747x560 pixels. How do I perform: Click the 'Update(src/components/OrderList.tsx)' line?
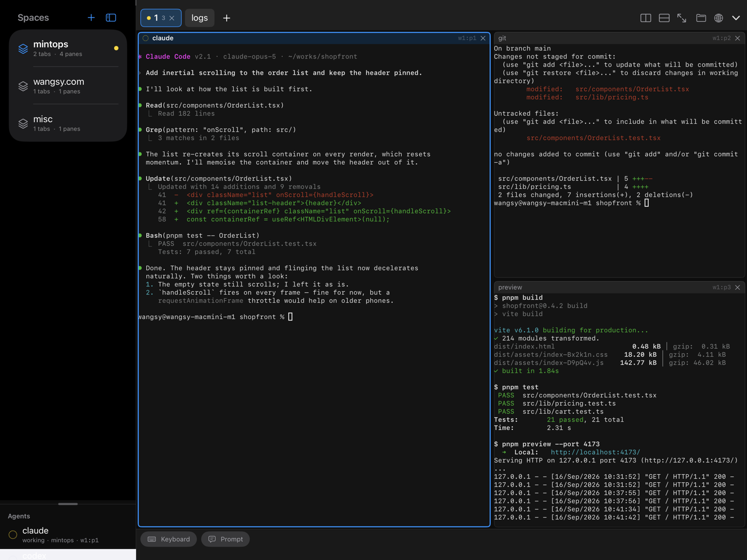click(x=219, y=179)
